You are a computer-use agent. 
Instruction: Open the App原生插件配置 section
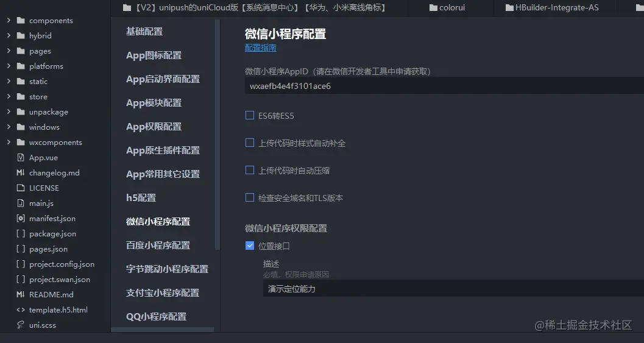click(x=163, y=150)
